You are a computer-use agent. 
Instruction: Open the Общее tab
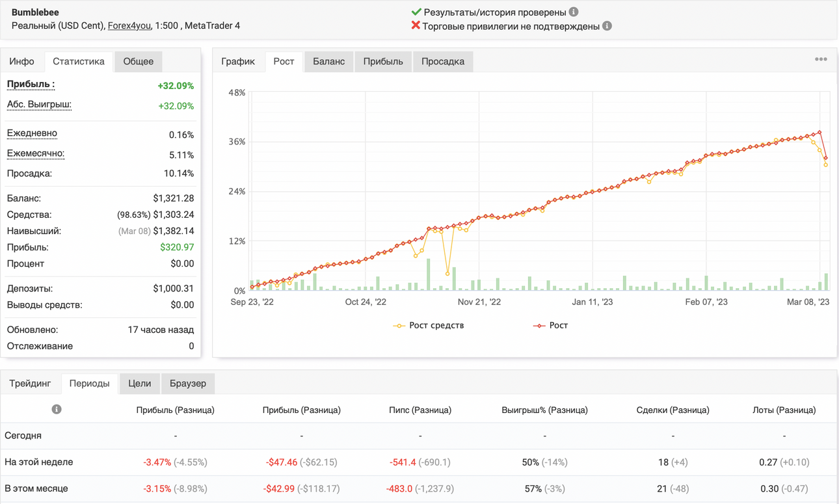tap(139, 61)
